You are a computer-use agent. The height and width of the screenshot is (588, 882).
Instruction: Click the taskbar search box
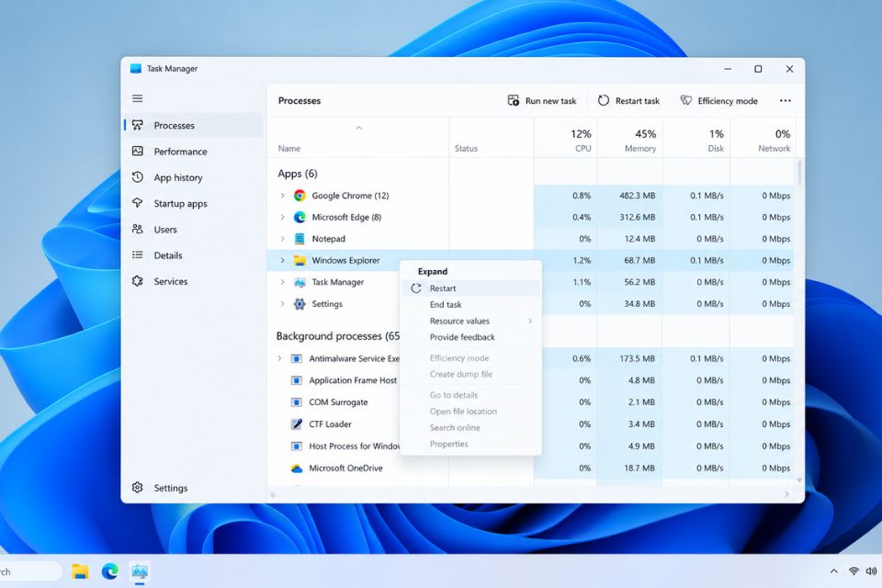point(29,571)
